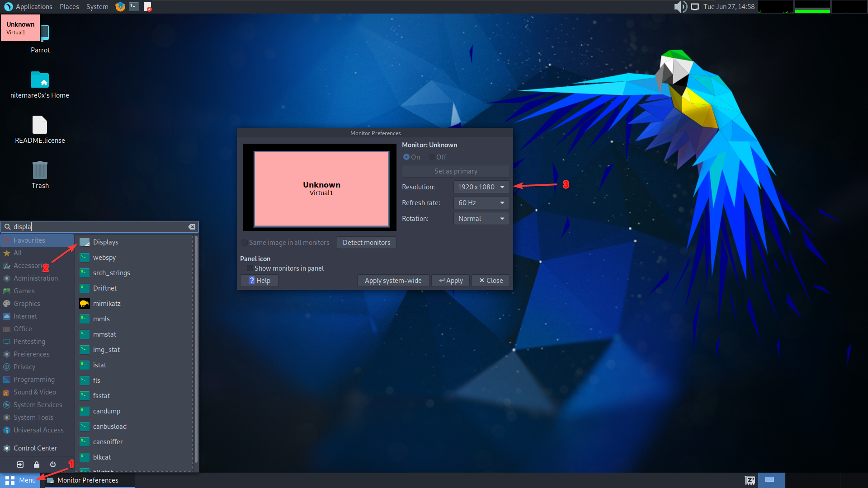Enable Show monitors in panel checkbox
This screenshot has width=868, height=488.
coord(250,268)
